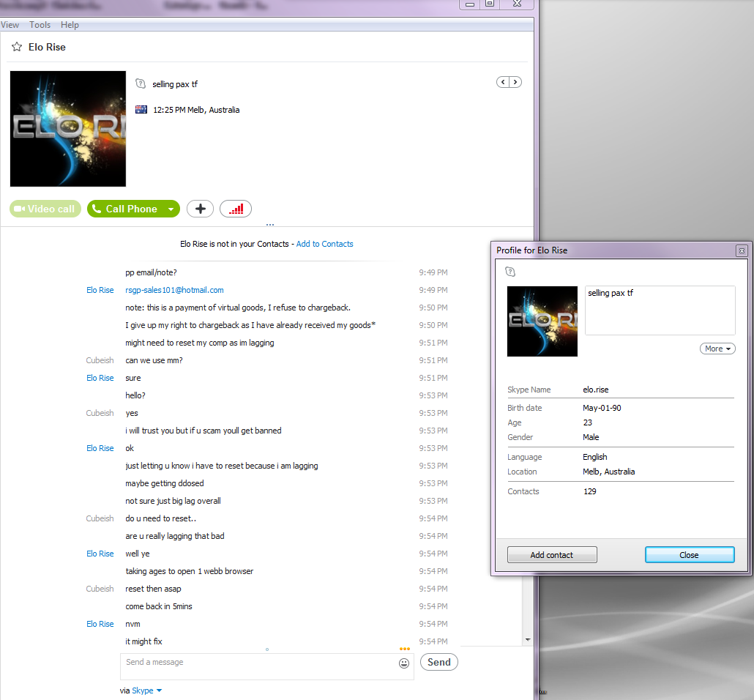The image size is (754, 700).
Task: Click the chat scrollbar down arrow
Action: pos(528,640)
